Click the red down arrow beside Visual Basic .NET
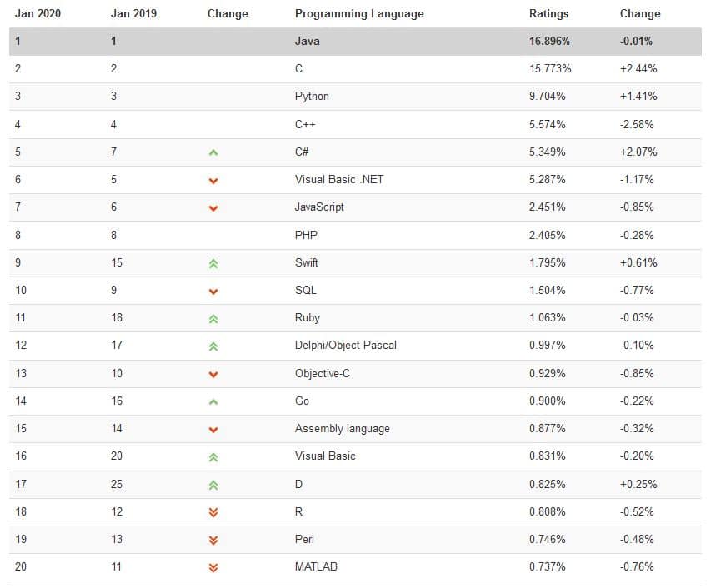 [x=213, y=181]
